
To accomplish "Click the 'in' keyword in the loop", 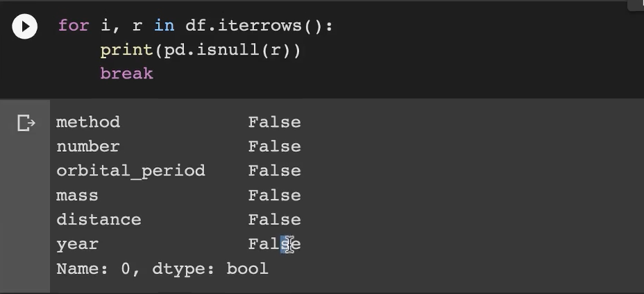I will click(x=164, y=26).
